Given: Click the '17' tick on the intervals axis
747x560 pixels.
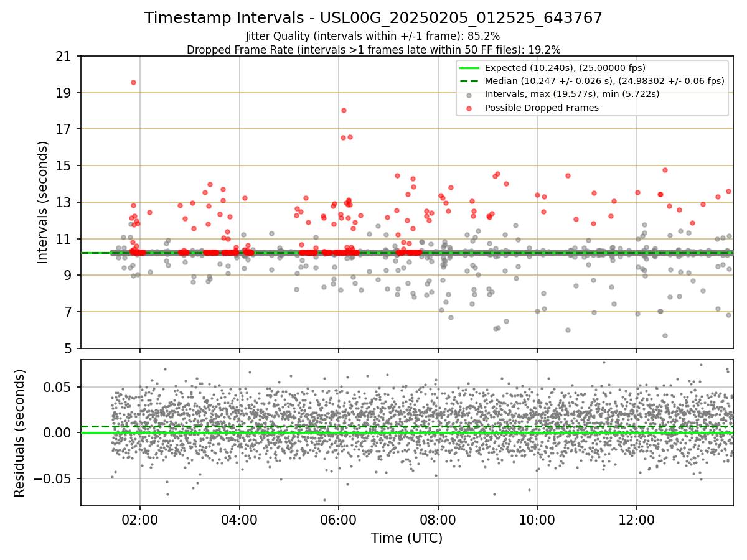Looking at the screenshot, I should 63,129.
